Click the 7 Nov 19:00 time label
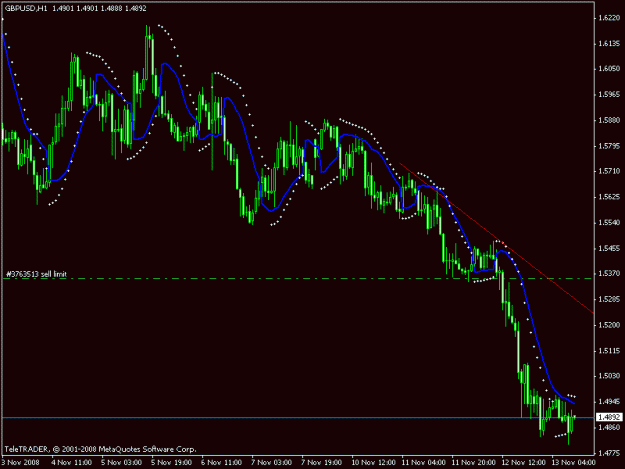This screenshot has width=625, height=469. [x=322, y=462]
